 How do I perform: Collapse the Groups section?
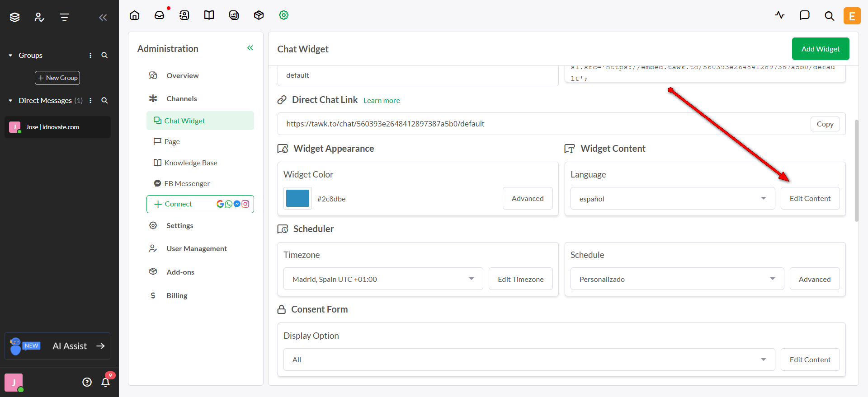click(x=10, y=56)
